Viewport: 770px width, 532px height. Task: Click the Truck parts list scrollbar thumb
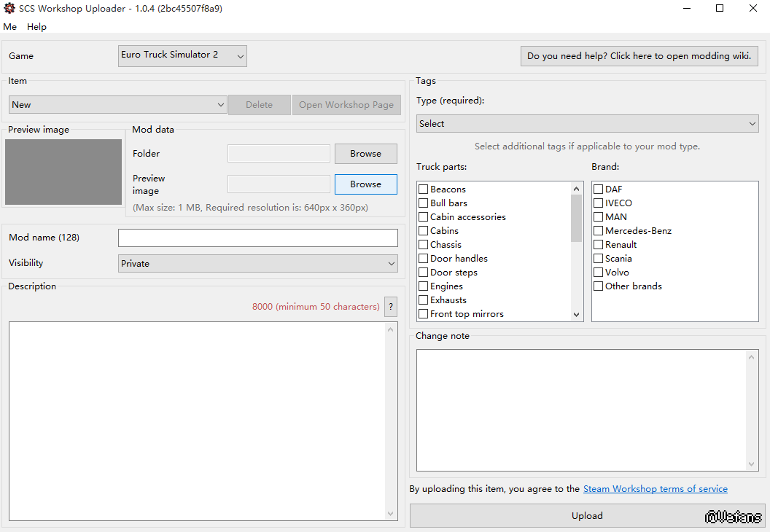click(576, 218)
